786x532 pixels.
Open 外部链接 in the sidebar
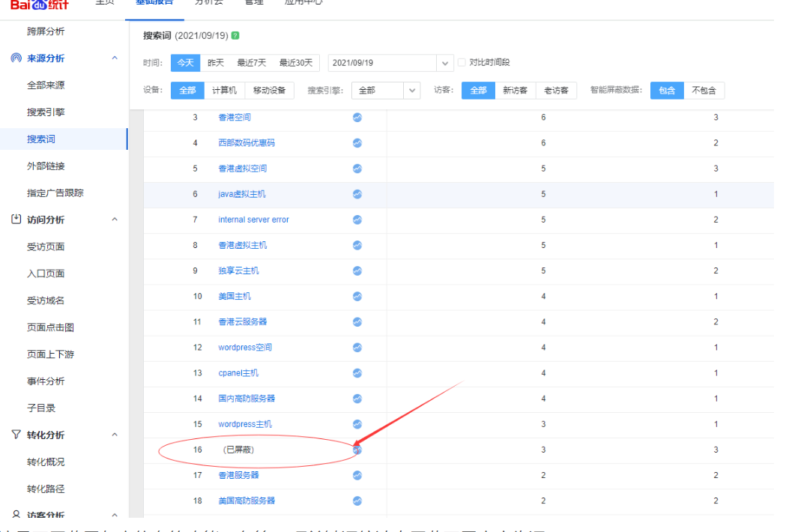46,166
